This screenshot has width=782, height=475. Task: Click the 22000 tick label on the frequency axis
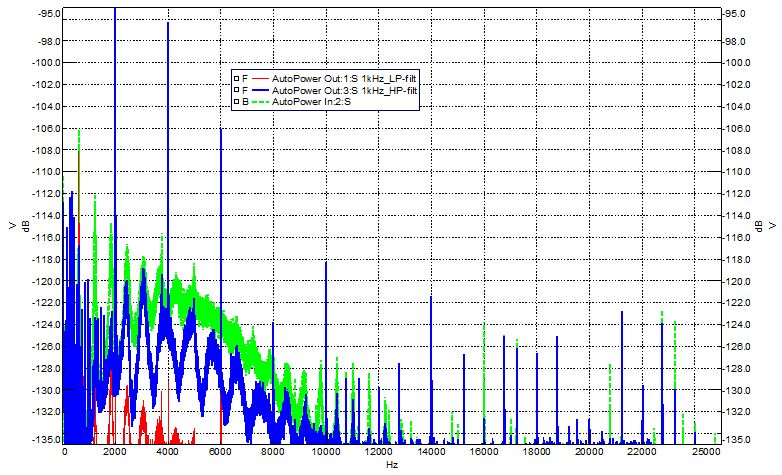(642, 452)
